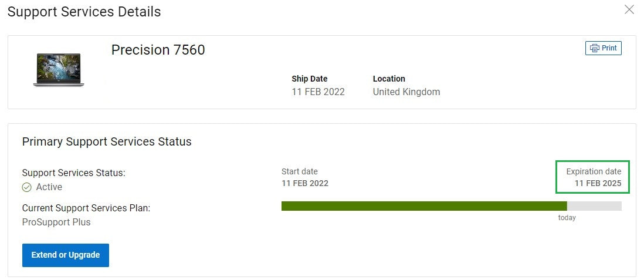Click the Print button

[x=603, y=48]
